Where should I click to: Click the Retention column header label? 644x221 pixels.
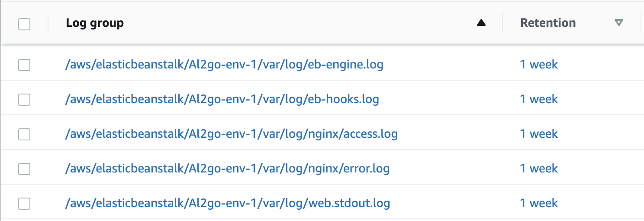[548, 23]
